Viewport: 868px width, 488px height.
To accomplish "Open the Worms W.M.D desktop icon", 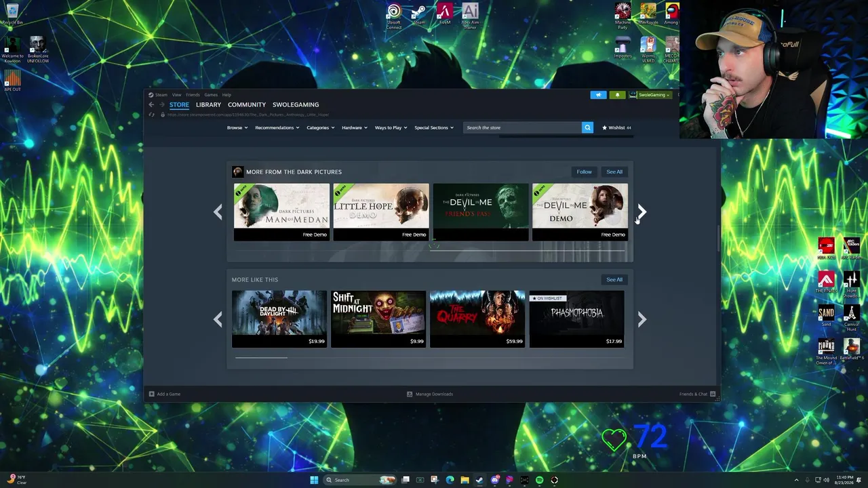I will [x=648, y=50].
